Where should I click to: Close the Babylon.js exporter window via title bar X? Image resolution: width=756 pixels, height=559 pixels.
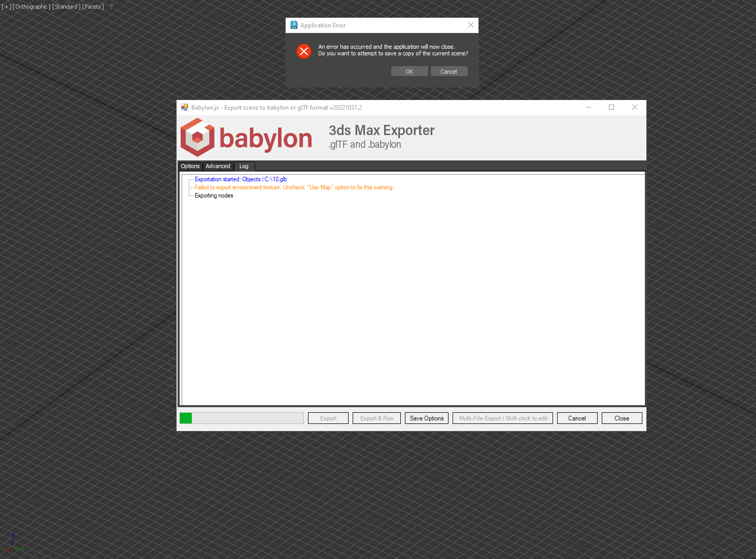pos(635,107)
